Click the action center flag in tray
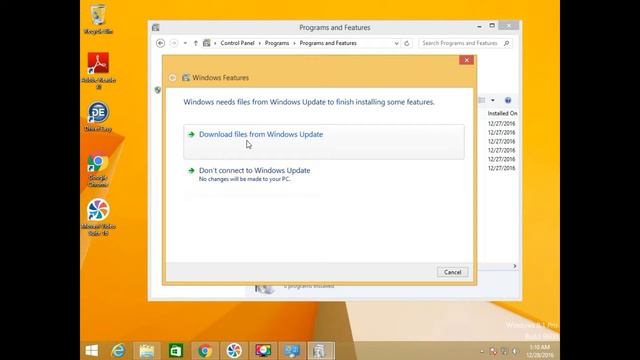 (493, 351)
